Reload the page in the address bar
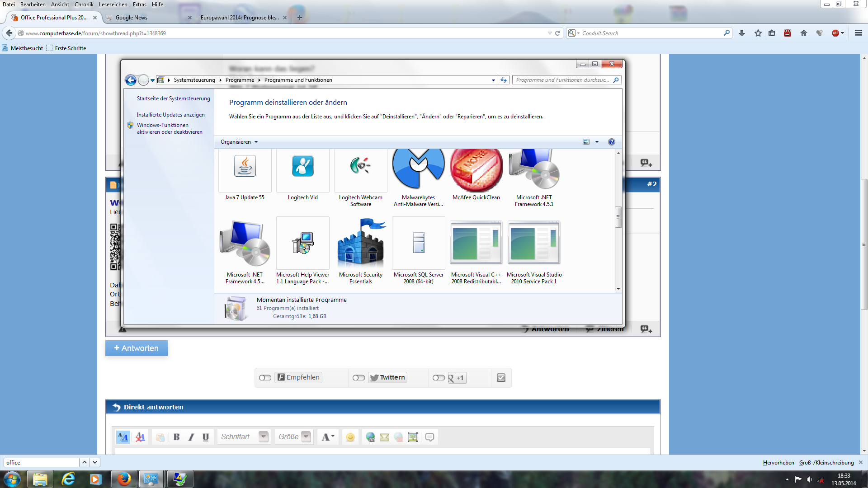Viewport: 868px width, 488px height. pyautogui.click(x=558, y=33)
